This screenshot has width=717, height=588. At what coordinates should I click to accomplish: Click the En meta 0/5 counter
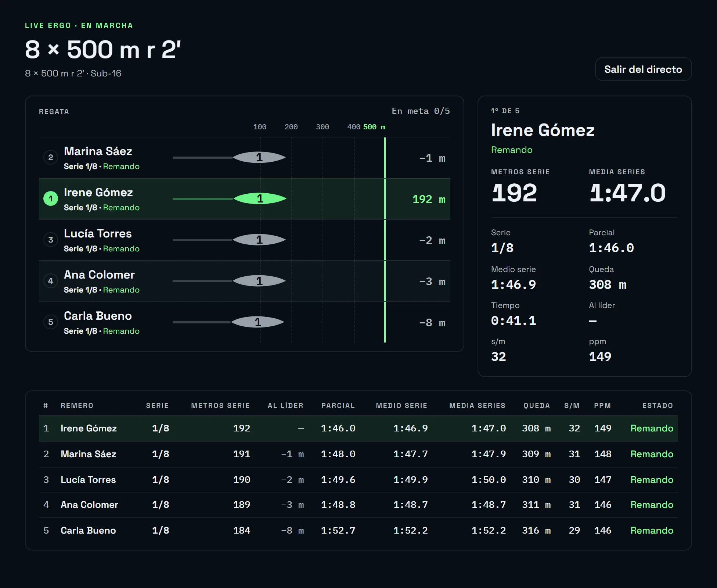point(421,111)
